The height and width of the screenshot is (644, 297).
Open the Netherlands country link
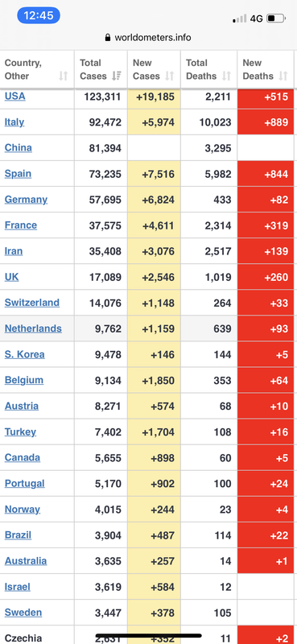pyautogui.click(x=33, y=328)
